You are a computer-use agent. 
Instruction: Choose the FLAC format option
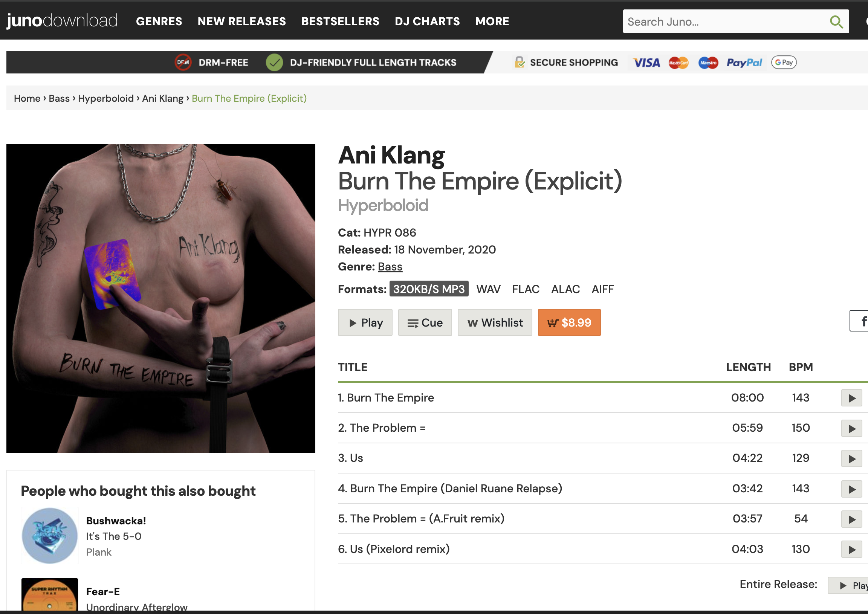point(526,289)
